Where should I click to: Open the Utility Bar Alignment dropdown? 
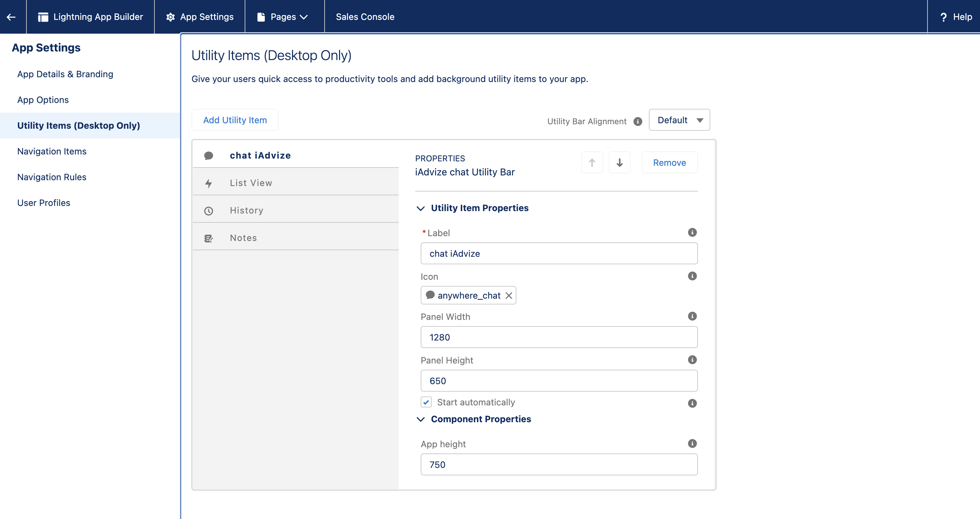click(679, 120)
